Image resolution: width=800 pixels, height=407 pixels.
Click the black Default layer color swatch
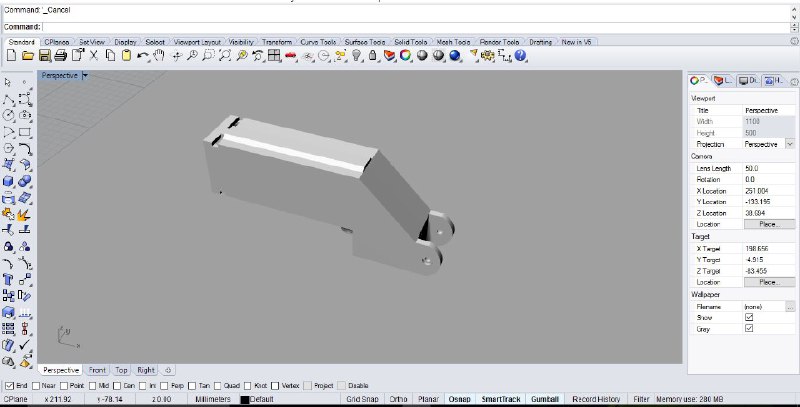(245, 400)
